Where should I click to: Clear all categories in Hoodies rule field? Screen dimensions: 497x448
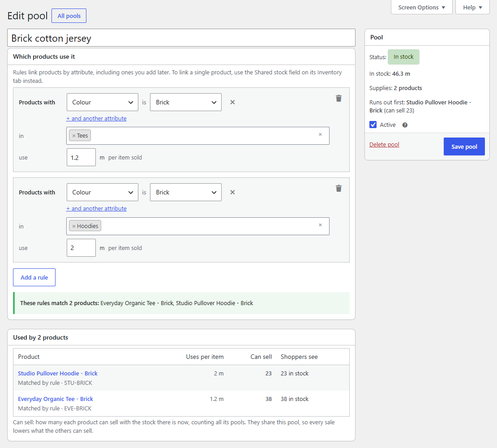click(320, 225)
